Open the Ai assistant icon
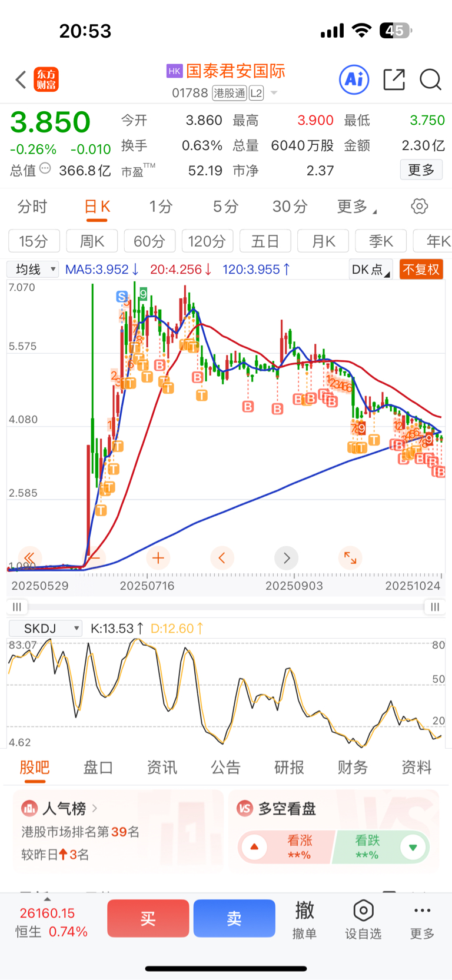 click(x=354, y=79)
